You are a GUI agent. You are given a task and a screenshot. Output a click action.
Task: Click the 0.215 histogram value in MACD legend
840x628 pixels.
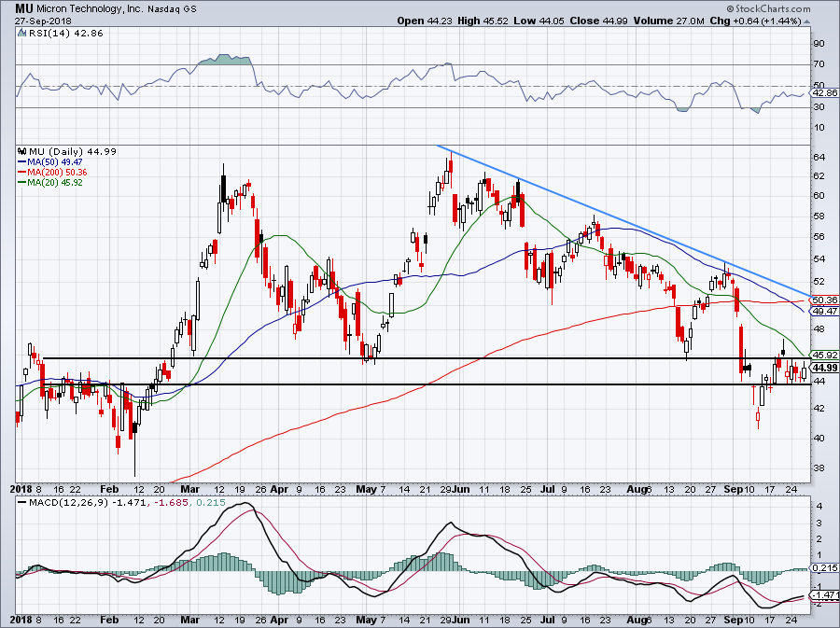click(x=211, y=503)
